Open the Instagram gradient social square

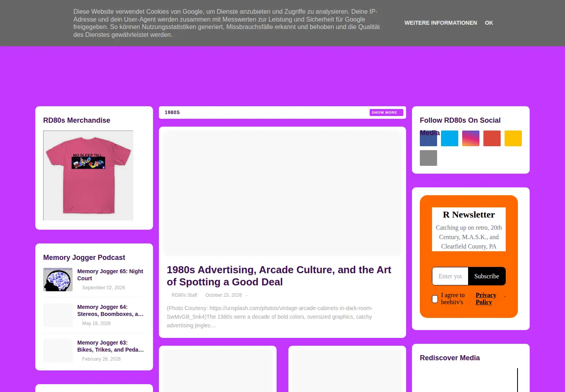click(471, 138)
